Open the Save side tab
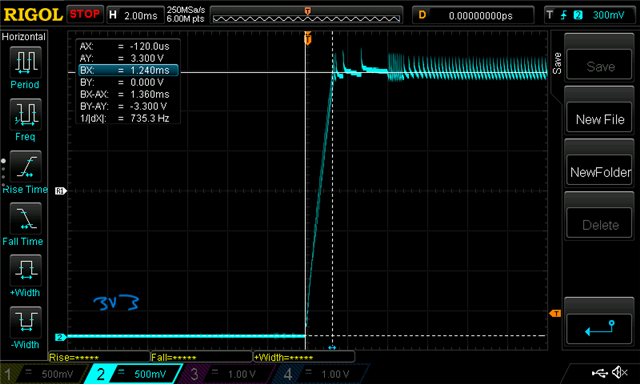The width and height of the screenshot is (640, 384). coord(556,63)
